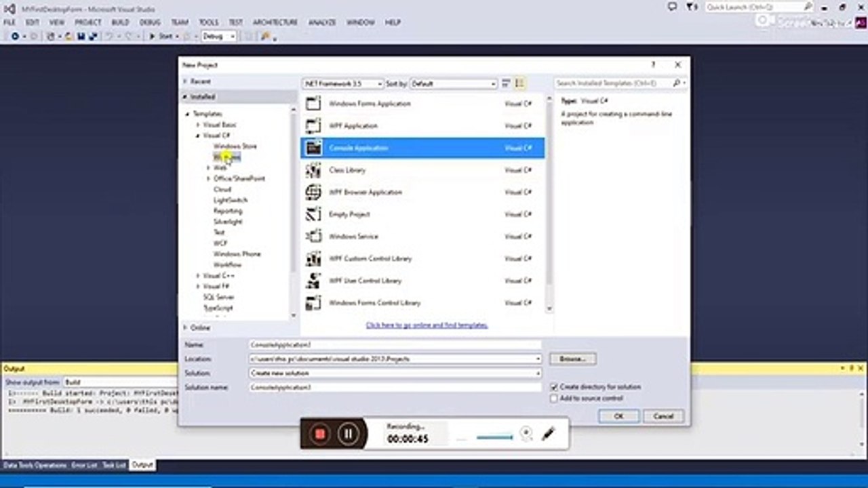Click the Save All toolbar icon
This screenshot has width=868, height=488.
click(x=93, y=36)
